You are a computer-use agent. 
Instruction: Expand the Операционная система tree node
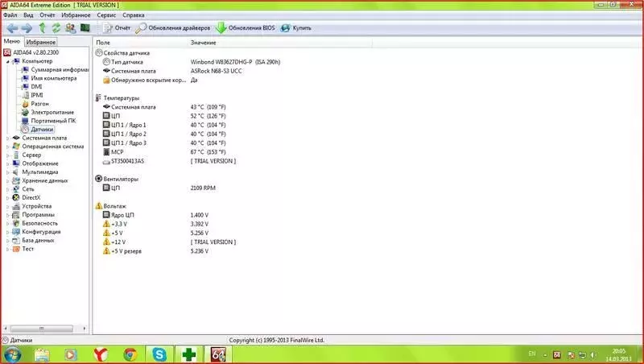pyautogui.click(x=8, y=147)
